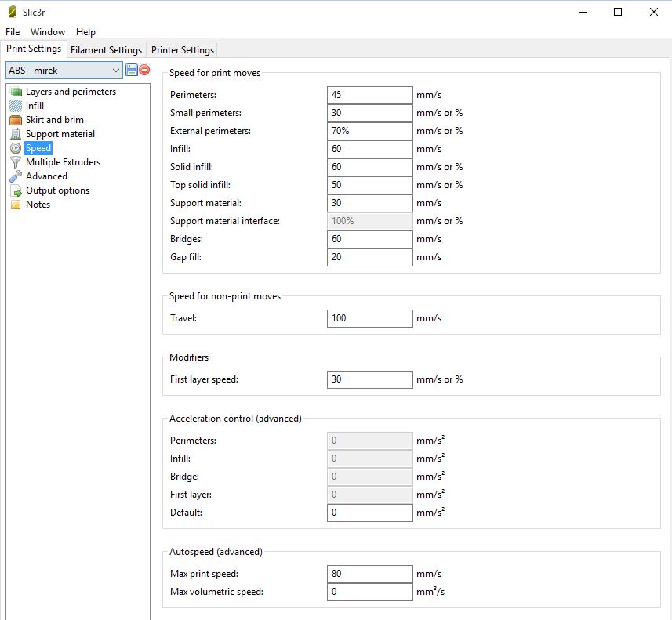Switch to the Printer Settings tab

tap(182, 50)
